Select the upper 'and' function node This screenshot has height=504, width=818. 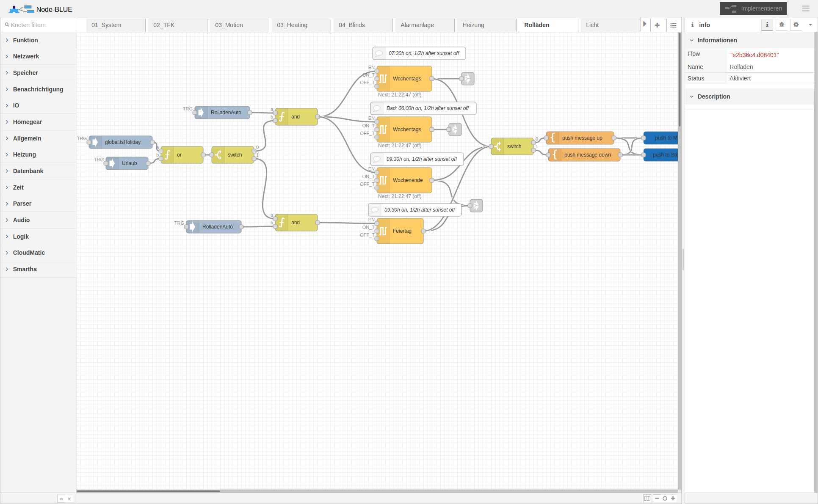296,117
